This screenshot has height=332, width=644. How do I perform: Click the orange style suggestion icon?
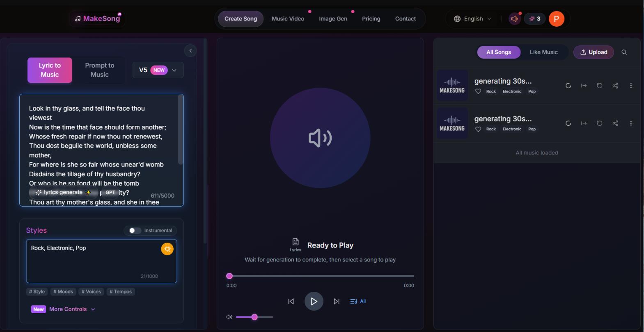pyautogui.click(x=167, y=249)
